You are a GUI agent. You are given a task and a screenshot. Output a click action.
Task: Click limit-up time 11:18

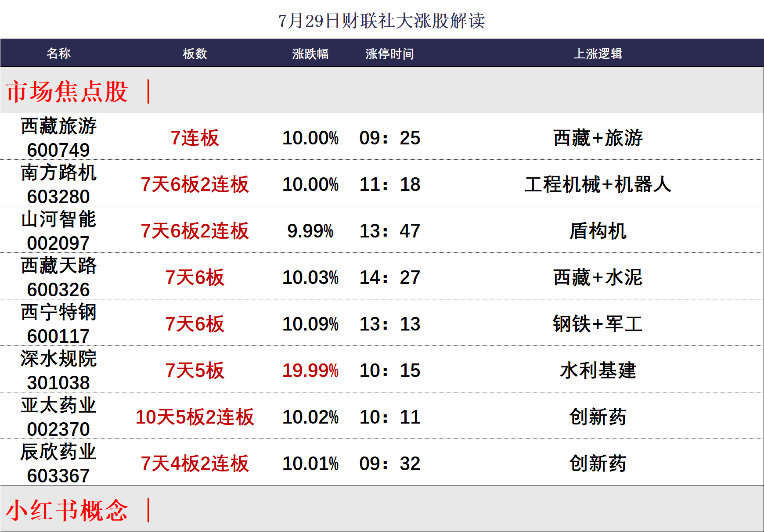(390, 184)
